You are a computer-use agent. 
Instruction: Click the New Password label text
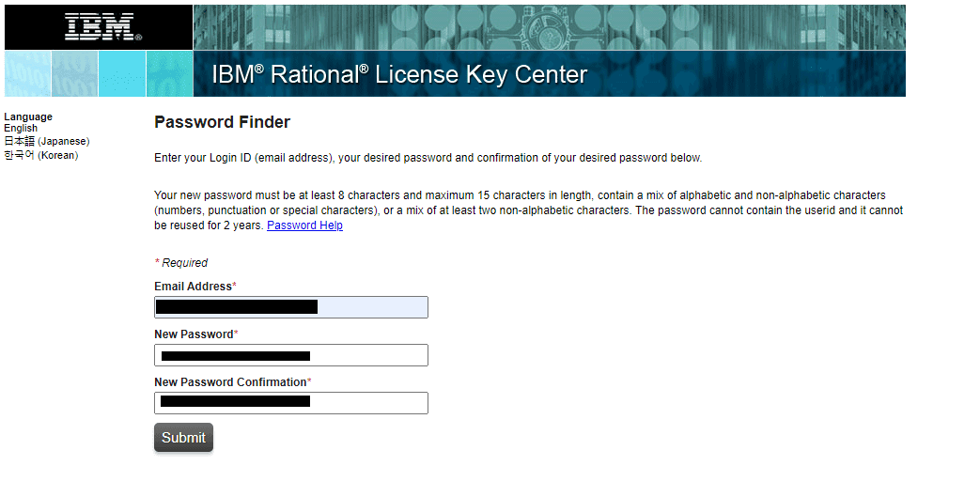[194, 334]
